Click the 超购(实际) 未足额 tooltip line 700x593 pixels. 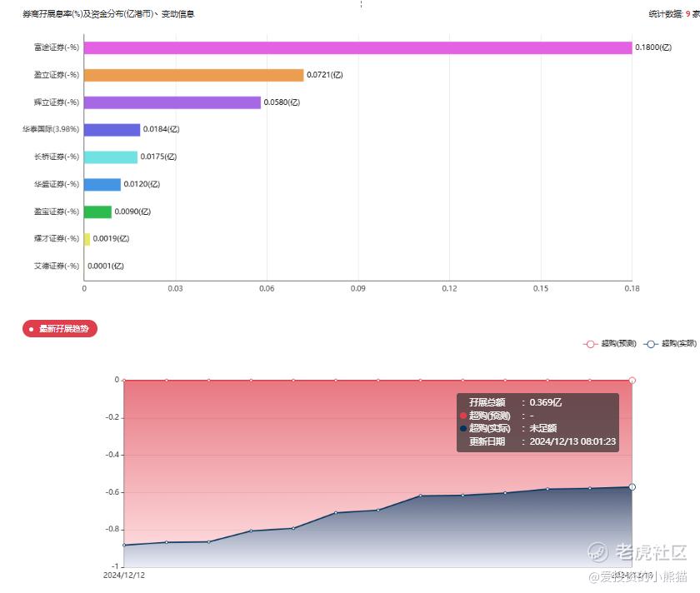pos(508,428)
